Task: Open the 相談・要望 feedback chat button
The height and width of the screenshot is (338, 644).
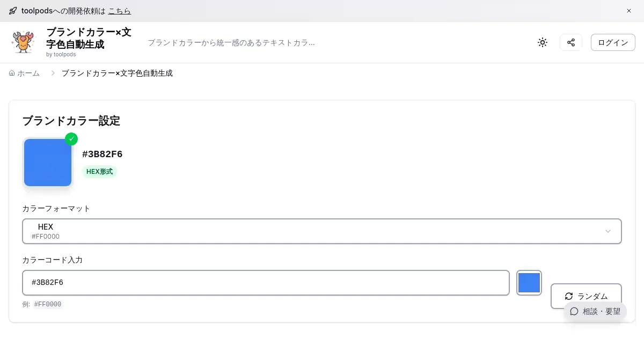Action: tap(595, 311)
